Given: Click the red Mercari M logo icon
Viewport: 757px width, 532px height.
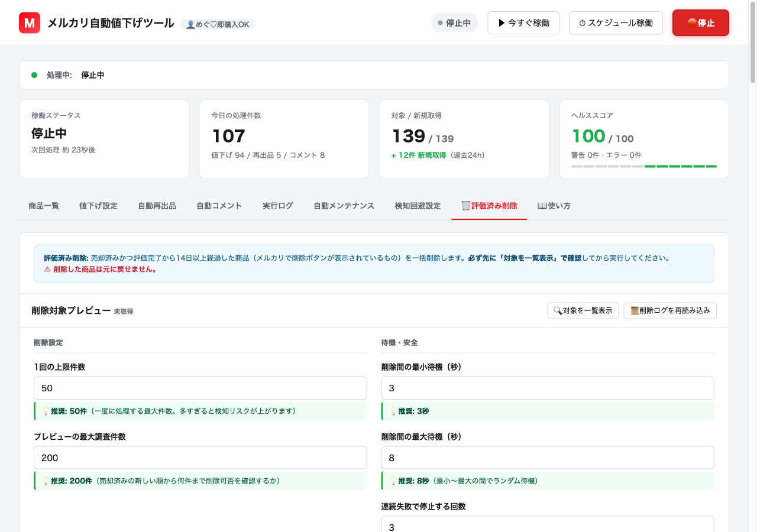Looking at the screenshot, I should click(x=30, y=23).
